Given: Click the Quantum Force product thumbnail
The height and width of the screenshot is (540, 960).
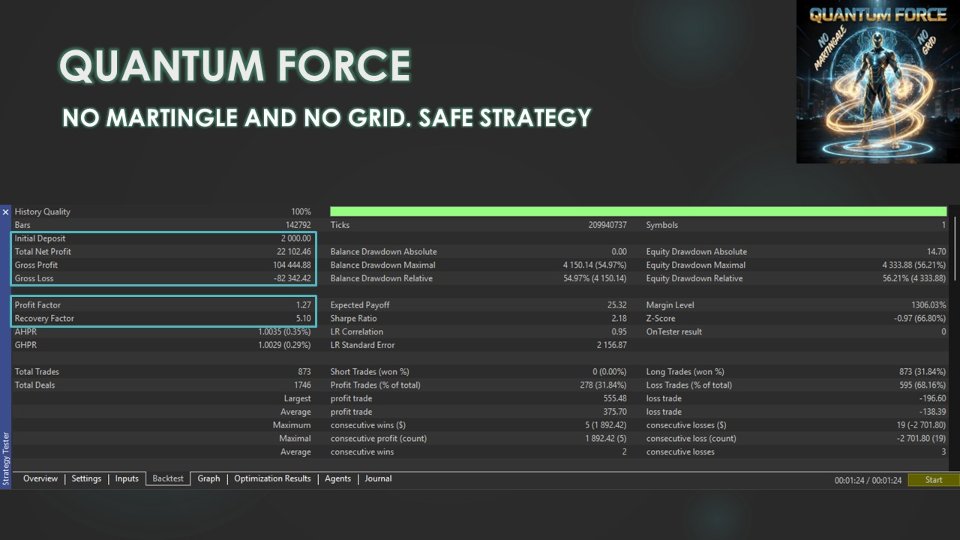Looking at the screenshot, I should (878, 81).
